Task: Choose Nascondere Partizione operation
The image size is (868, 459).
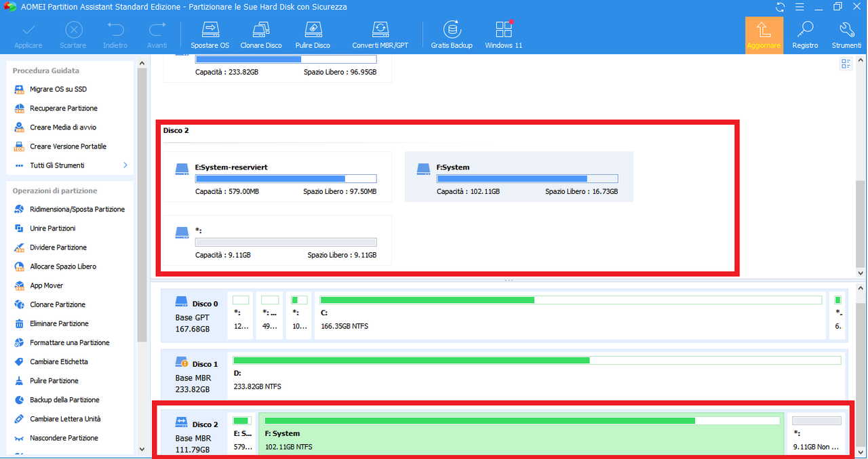Action: [x=64, y=437]
